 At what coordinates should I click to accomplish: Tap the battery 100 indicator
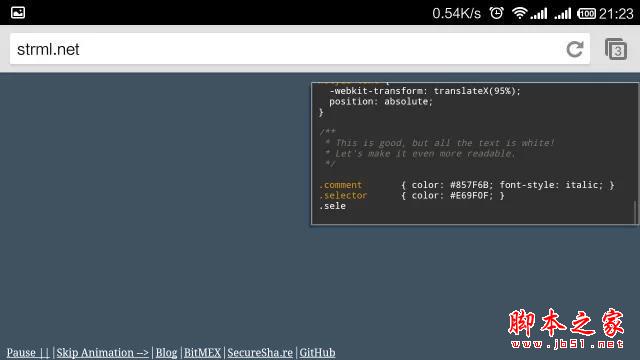[587, 13]
